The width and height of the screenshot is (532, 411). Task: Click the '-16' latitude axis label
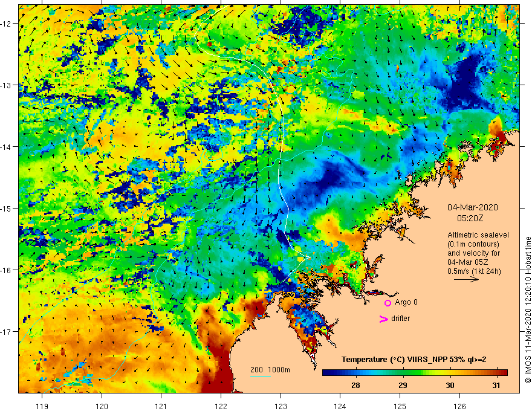(x=6, y=270)
